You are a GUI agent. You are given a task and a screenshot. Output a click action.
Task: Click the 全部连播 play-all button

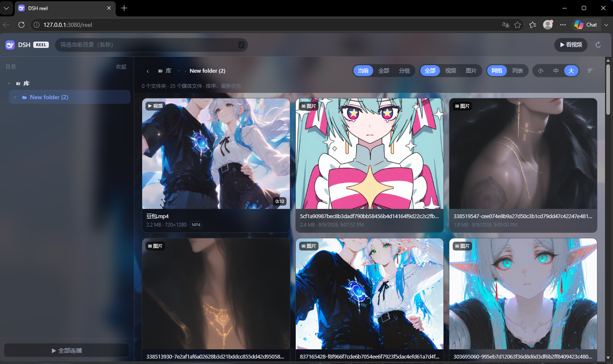click(x=67, y=351)
